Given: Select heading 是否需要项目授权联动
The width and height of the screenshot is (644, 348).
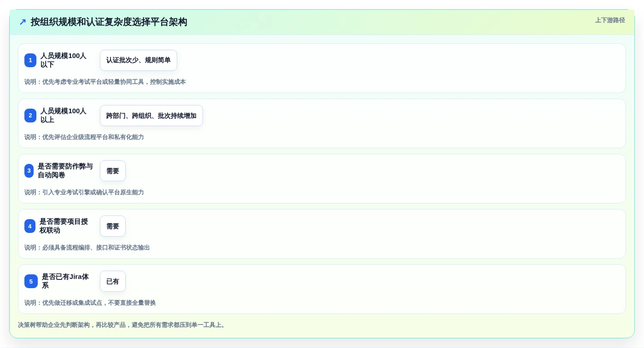Looking at the screenshot, I should 64,226.
